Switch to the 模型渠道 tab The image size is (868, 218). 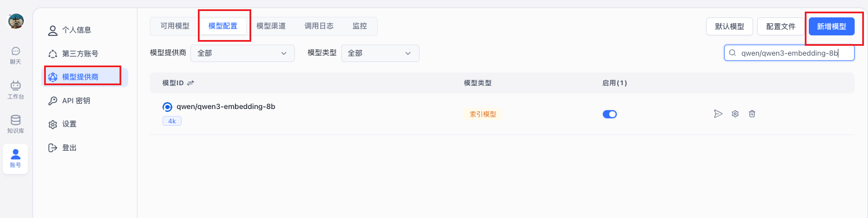click(x=271, y=26)
